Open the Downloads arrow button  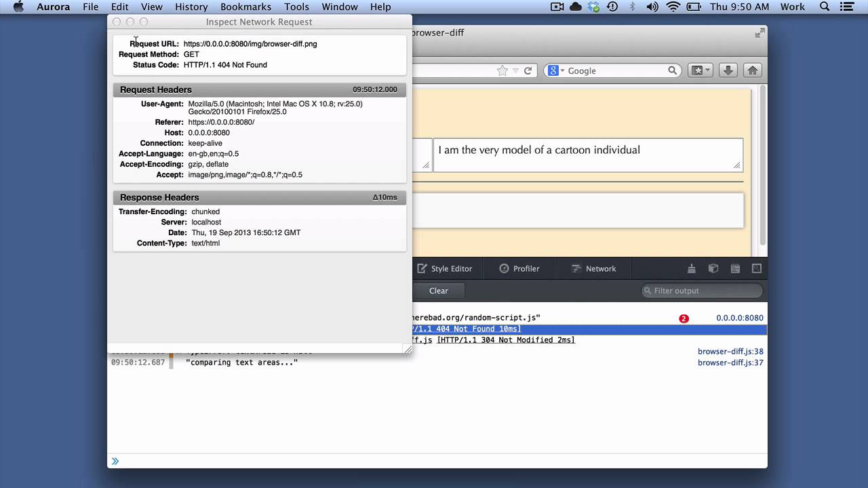[728, 70]
